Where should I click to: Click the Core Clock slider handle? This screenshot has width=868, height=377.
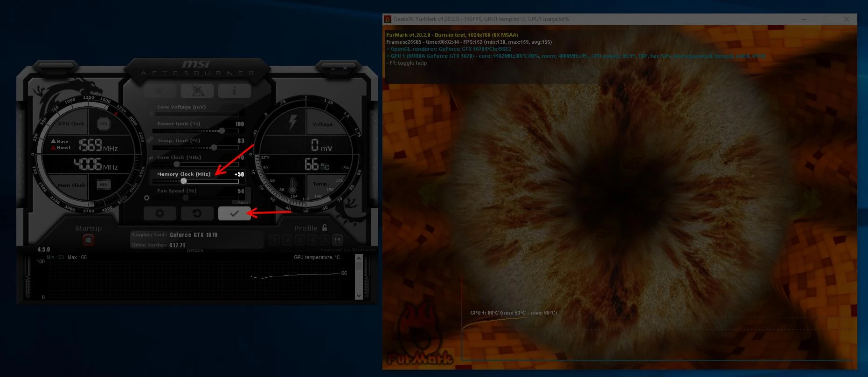(x=176, y=164)
